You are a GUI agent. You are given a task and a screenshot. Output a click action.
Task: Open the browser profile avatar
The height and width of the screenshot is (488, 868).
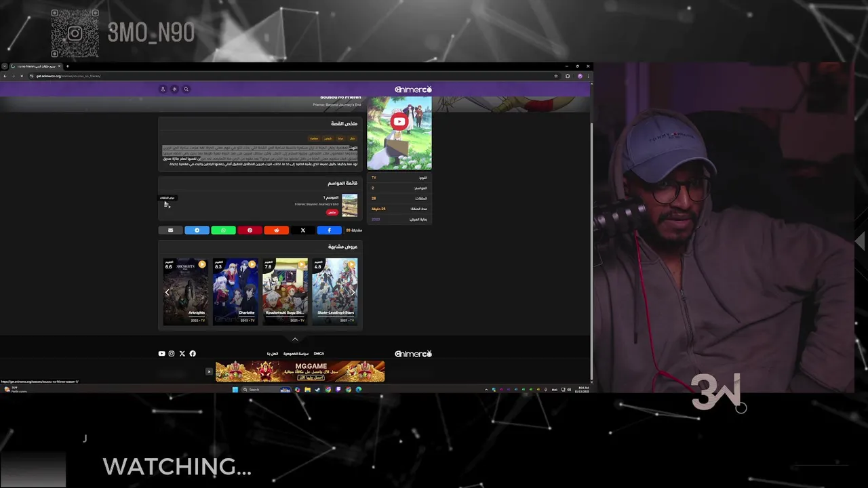tap(580, 76)
